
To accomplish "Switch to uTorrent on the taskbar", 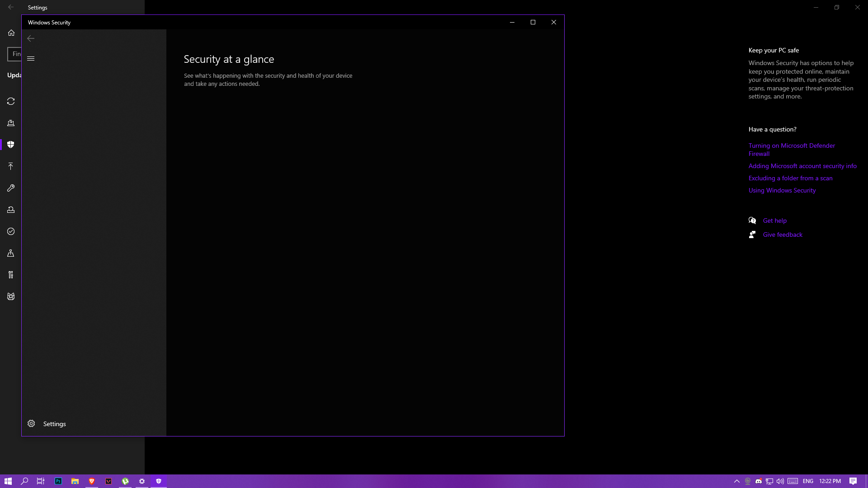I will click(125, 481).
